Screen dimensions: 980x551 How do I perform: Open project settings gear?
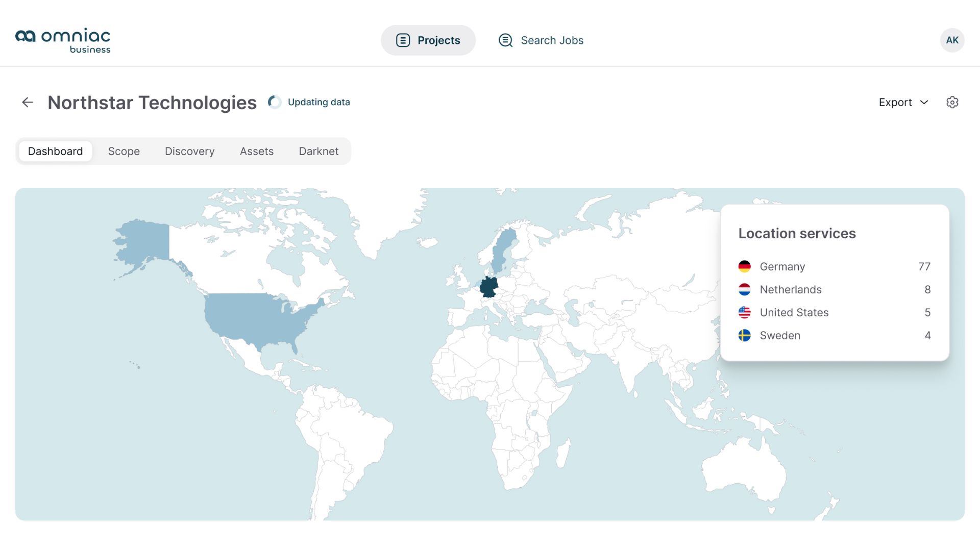(952, 102)
